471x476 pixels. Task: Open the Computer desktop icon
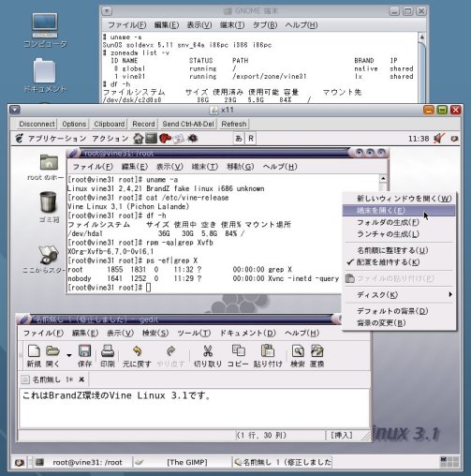45,30
